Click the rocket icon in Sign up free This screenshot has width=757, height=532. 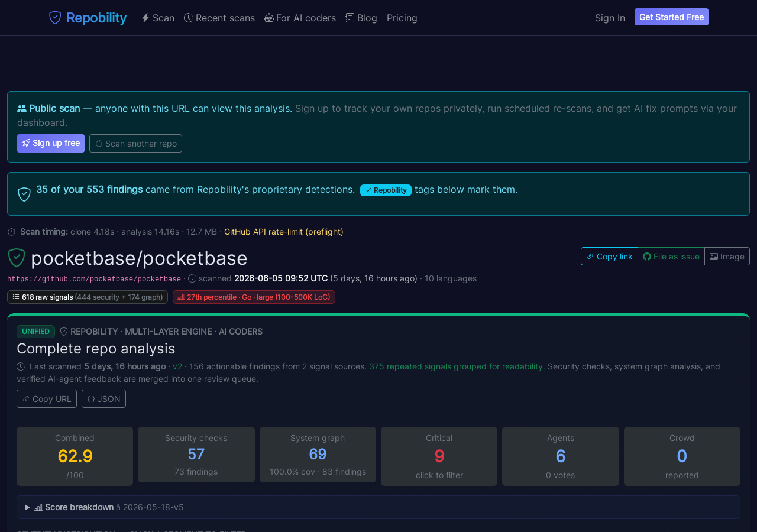coord(26,143)
